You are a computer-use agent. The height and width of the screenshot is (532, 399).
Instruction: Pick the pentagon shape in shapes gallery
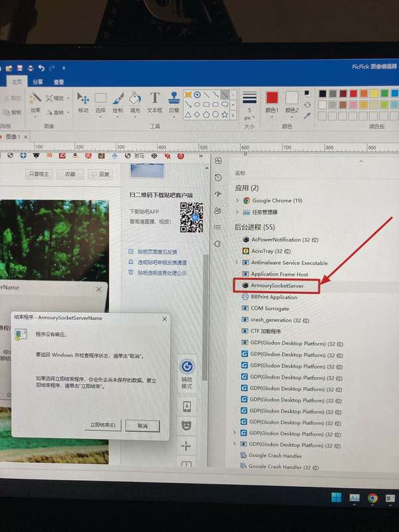(x=206, y=114)
